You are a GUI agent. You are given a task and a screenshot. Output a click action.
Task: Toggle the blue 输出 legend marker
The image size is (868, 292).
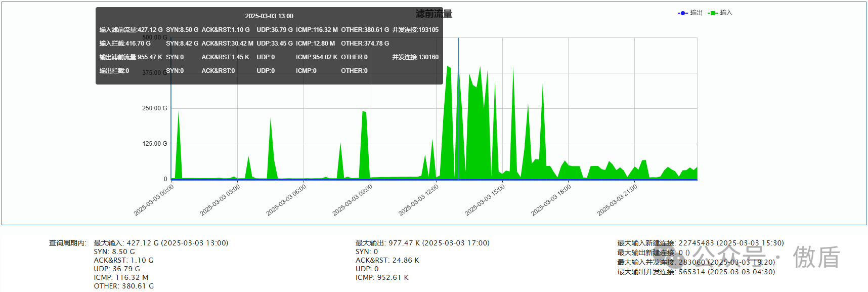tap(682, 13)
